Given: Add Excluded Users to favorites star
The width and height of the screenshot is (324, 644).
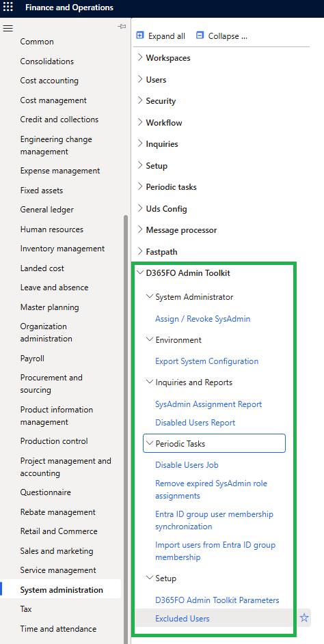Looking at the screenshot, I should [x=304, y=618].
